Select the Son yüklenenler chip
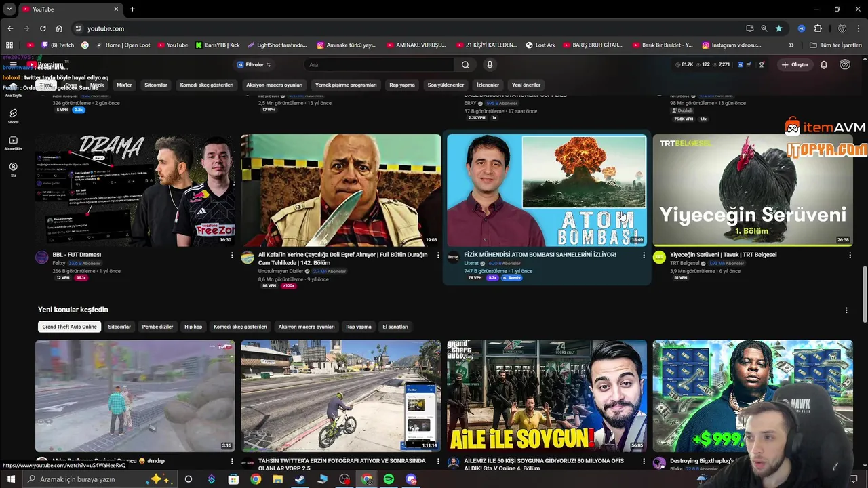Viewport: 868px width, 488px height. pos(446,85)
